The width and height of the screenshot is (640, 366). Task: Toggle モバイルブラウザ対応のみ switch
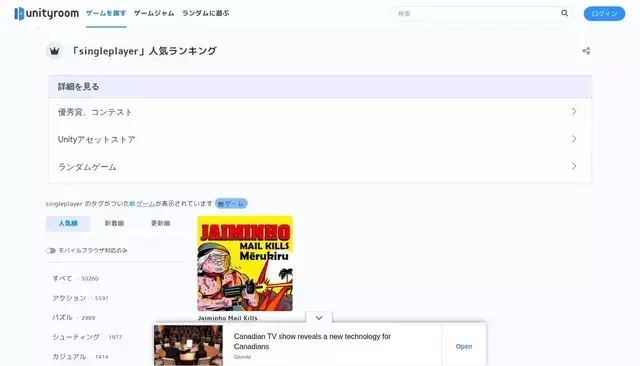(x=51, y=251)
